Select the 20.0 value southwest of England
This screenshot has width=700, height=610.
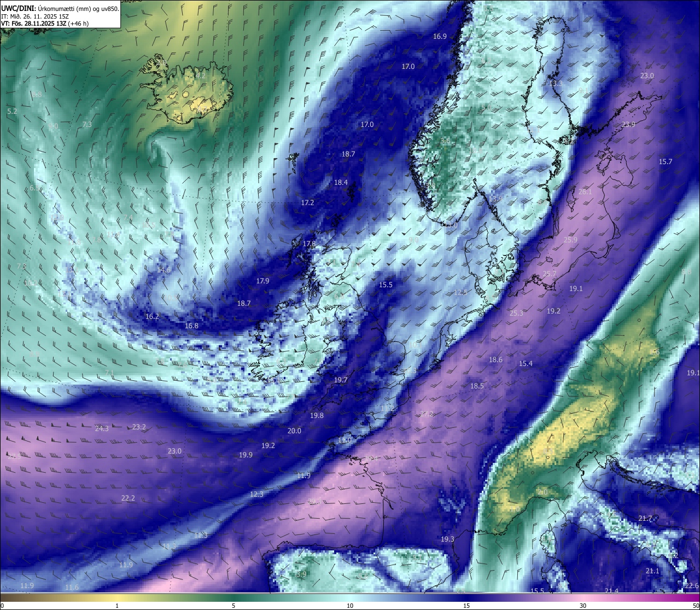[x=294, y=431]
